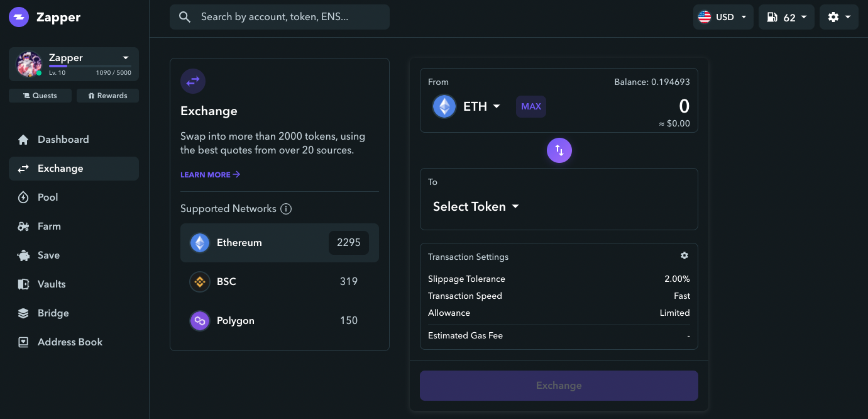Click the purple Exchange arrows icon
The height and width of the screenshot is (419, 868).
[x=193, y=81]
